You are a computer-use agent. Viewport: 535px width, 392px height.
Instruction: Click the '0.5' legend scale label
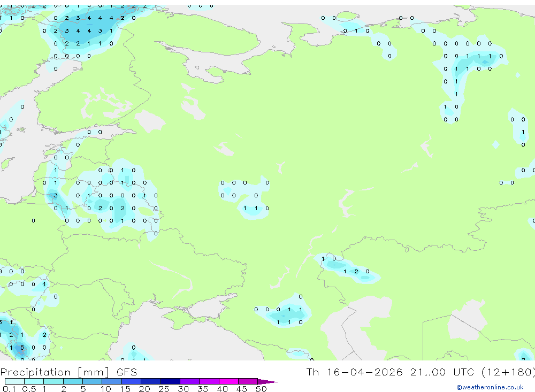pos(29,389)
